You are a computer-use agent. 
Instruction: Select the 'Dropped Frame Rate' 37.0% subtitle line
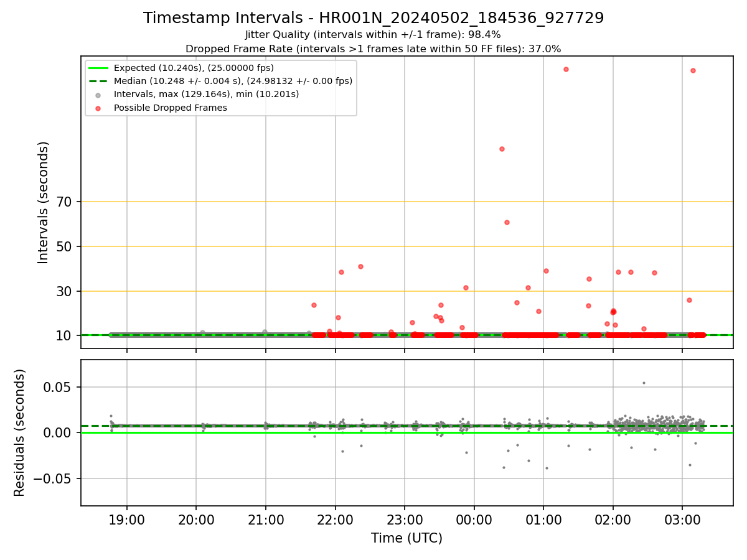(x=373, y=49)
